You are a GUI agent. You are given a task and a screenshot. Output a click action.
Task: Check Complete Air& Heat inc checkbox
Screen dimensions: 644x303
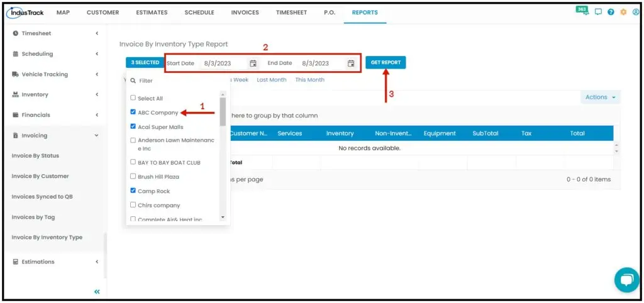pos(133,219)
